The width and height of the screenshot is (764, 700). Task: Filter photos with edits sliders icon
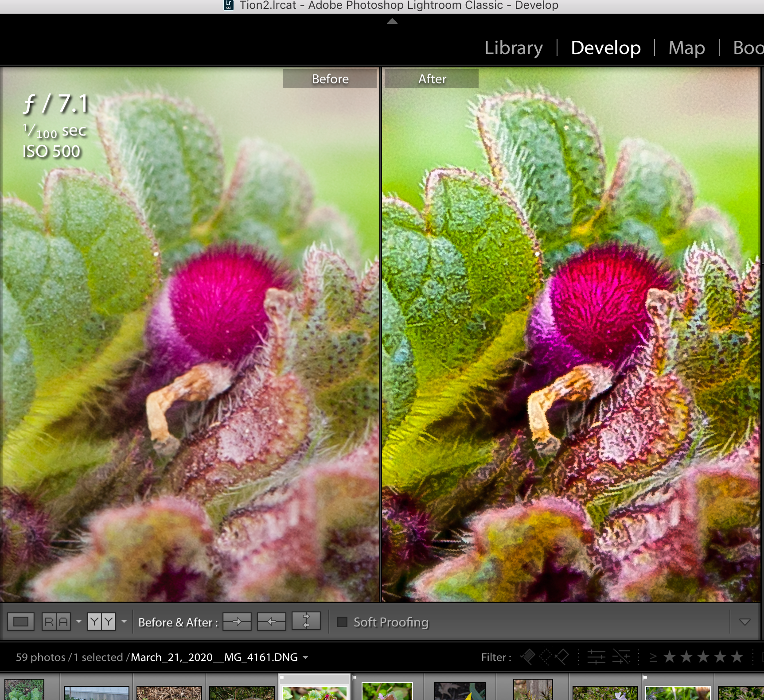point(596,657)
